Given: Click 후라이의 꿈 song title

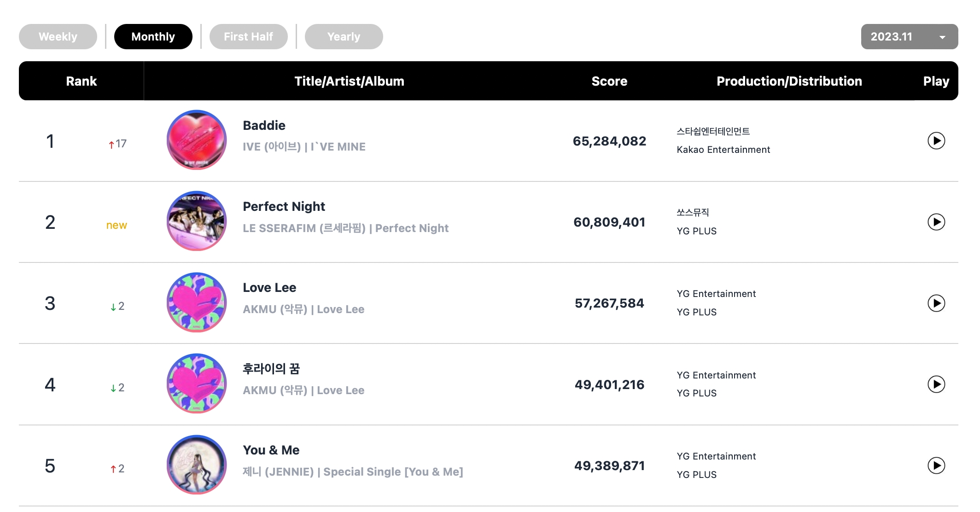Looking at the screenshot, I should (x=271, y=369).
